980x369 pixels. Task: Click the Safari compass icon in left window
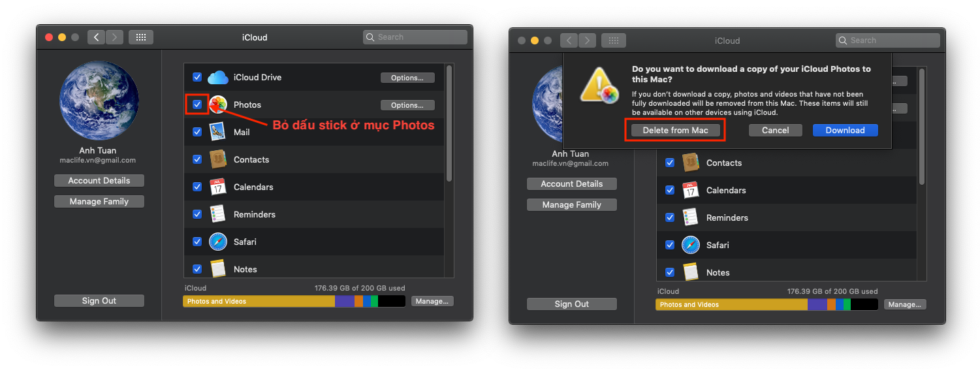click(x=217, y=242)
